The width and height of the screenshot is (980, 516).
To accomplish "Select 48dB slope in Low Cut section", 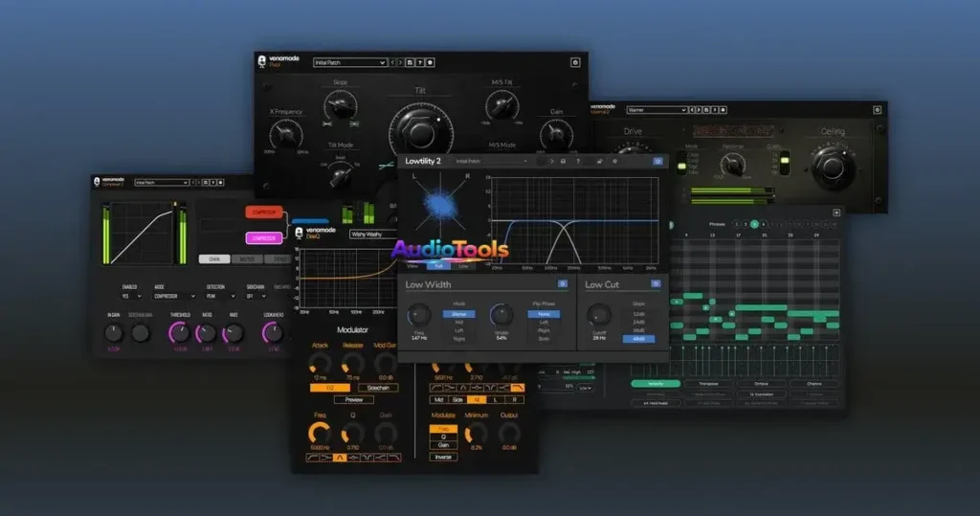I will (x=638, y=338).
